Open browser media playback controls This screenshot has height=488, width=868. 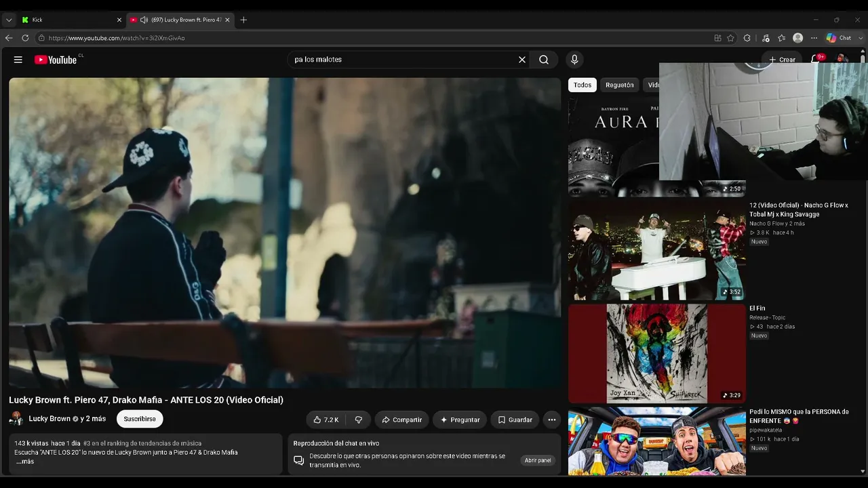pos(766,38)
